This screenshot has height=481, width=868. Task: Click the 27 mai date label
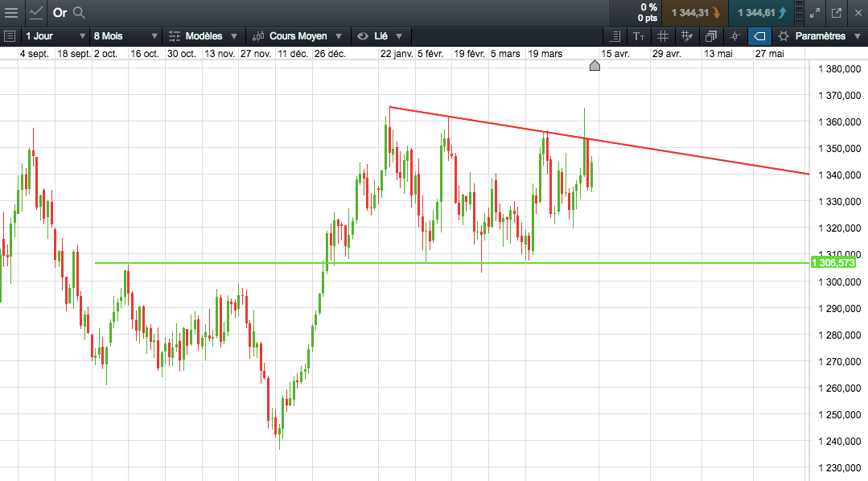click(x=770, y=54)
